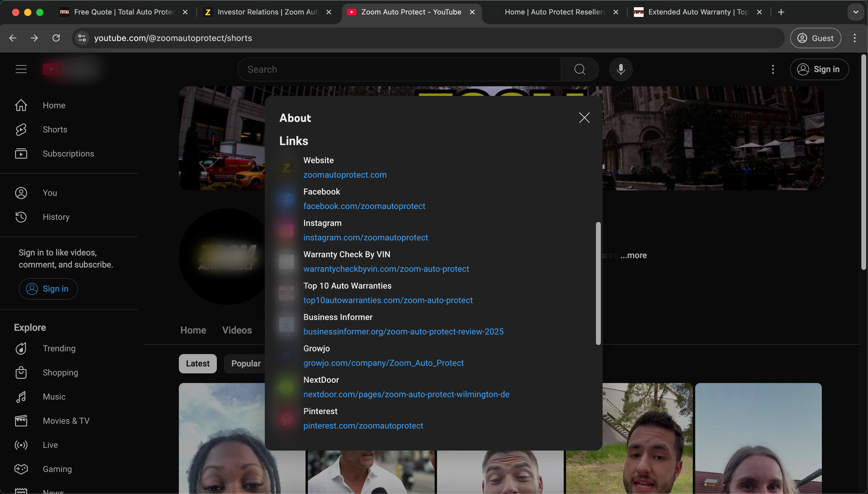Open instagram.com/zoomautoprotect link
This screenshot has height=494, width=868.
(365, 238)
